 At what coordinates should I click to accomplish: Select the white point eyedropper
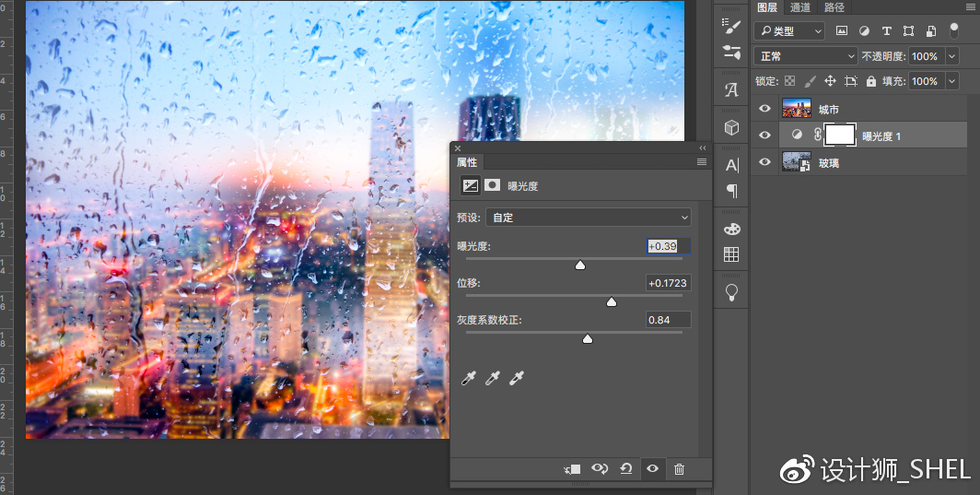point(516,377)
